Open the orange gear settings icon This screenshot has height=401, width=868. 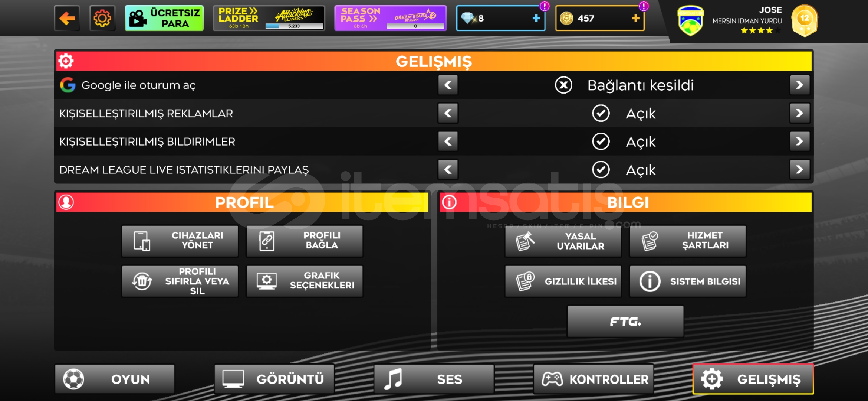tap(102, 18)
